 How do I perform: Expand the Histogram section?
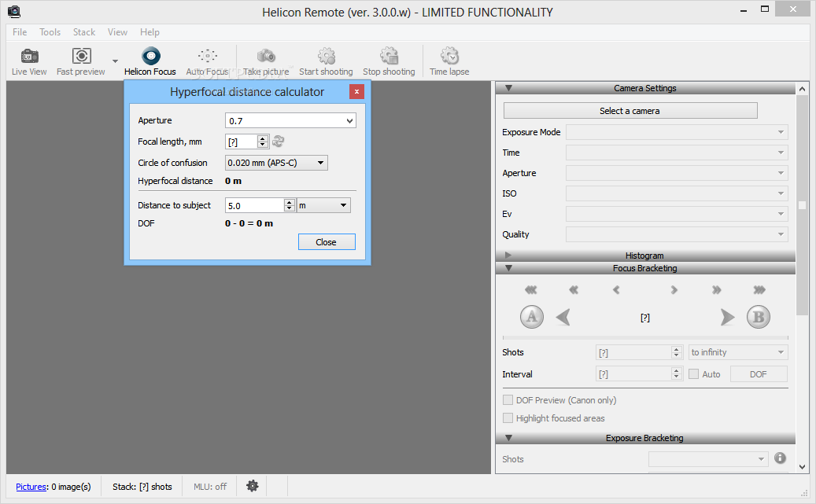point(508,255)
